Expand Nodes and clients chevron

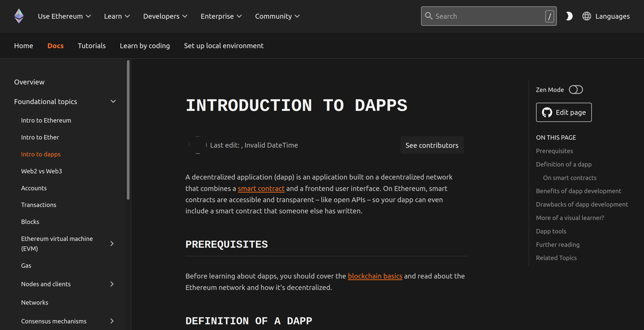click(112, 284)
